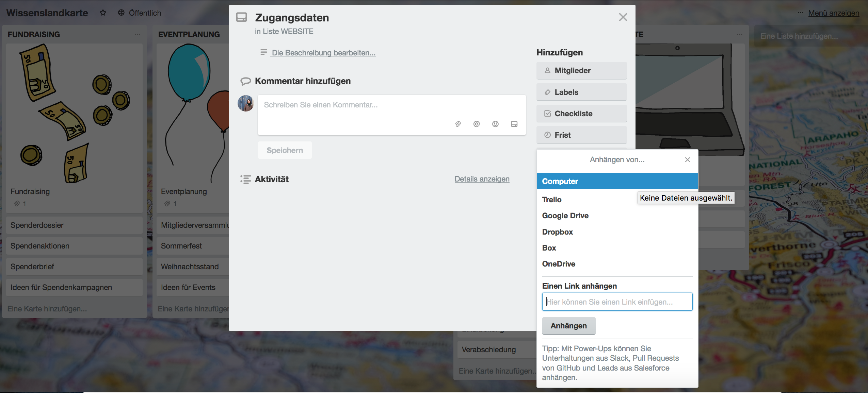The height and width of the screenshot is (393, 868).
Task: Click the comment text area
Action: [x=392, y=115]
